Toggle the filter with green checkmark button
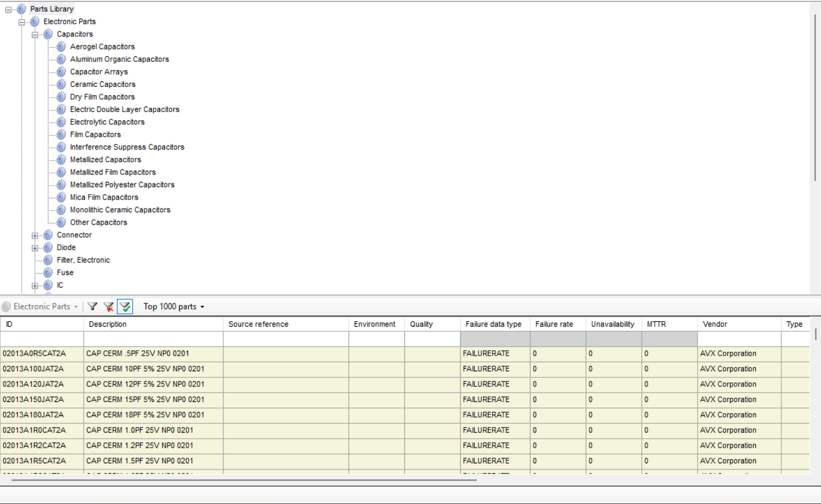This screenshot has width=821, height=504. coord(125,307)
